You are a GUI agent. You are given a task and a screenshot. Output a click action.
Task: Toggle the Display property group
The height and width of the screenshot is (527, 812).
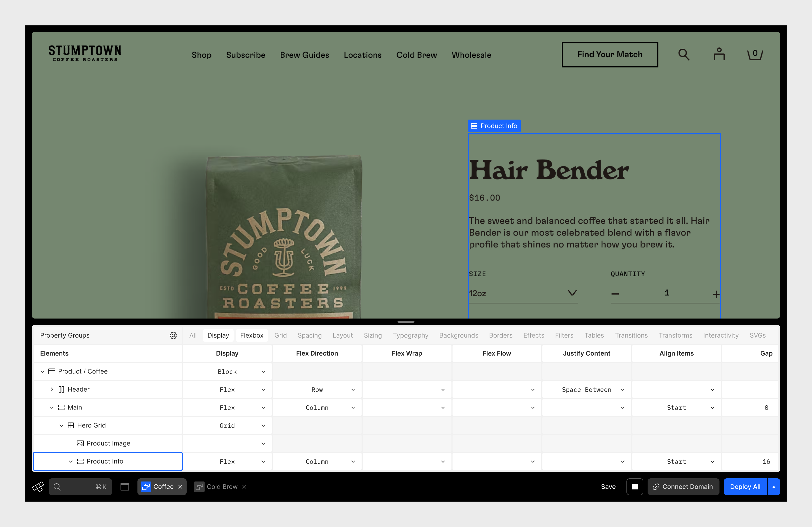218,335
